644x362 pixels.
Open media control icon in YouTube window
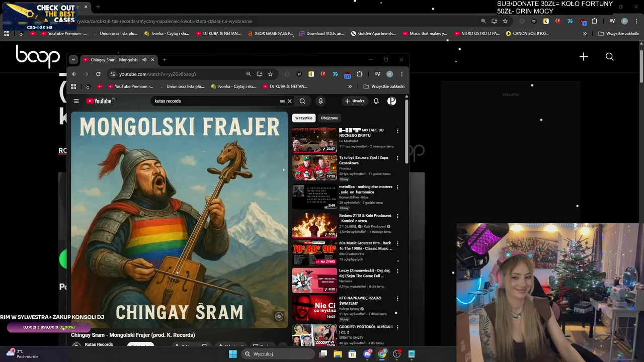(377, 74)
